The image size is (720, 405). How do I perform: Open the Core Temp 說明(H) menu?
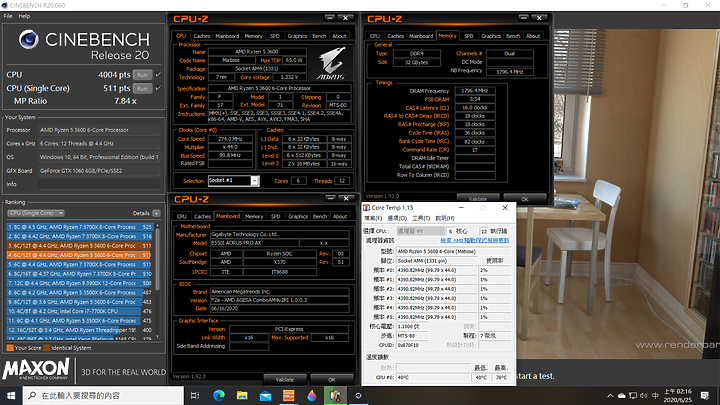pos(445,218)
